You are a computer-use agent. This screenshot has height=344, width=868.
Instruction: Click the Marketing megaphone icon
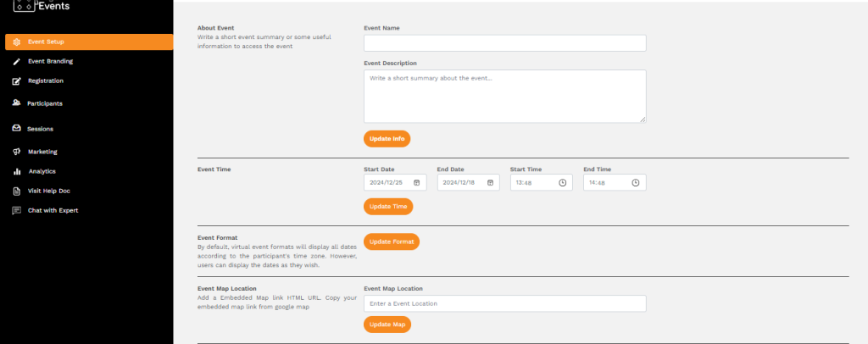click(17, 152)
